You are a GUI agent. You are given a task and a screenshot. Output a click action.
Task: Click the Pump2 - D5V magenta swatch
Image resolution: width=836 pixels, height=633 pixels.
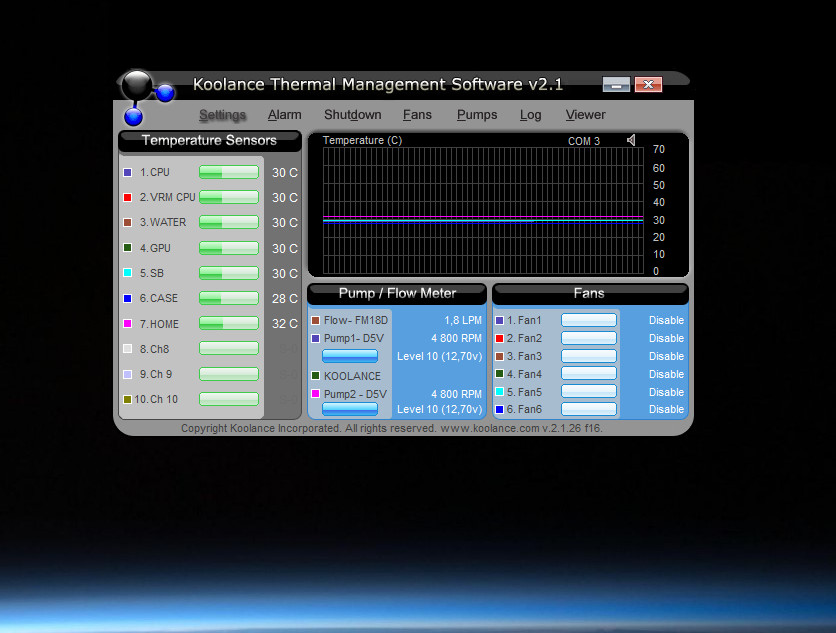[x=315, y=394]
